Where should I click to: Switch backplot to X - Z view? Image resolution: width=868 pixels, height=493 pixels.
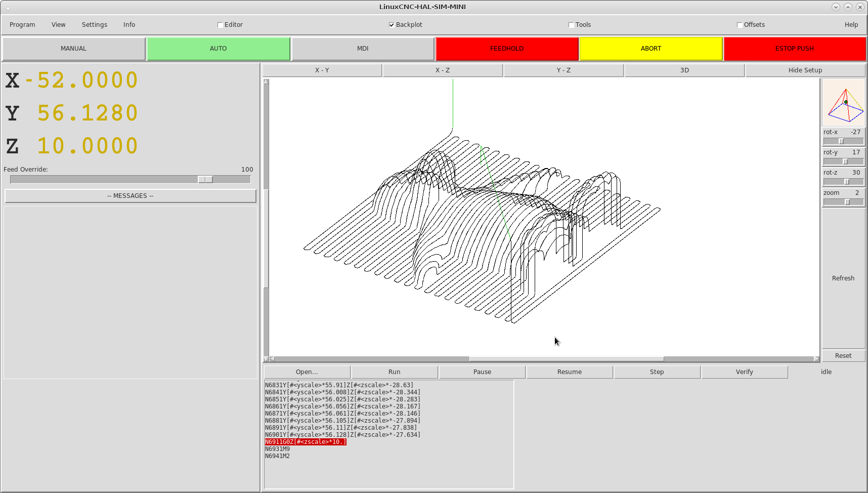[x=442, y=70]
